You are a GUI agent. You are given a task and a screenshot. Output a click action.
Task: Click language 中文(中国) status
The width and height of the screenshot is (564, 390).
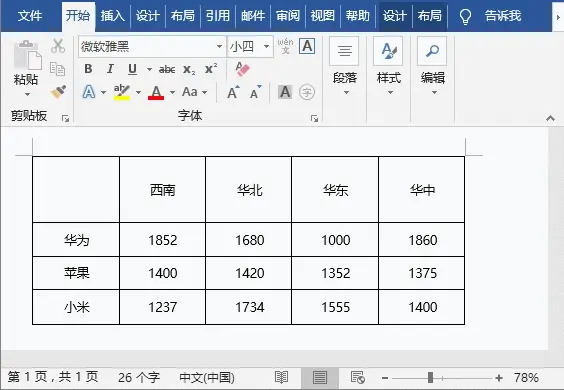pos(207,377)
